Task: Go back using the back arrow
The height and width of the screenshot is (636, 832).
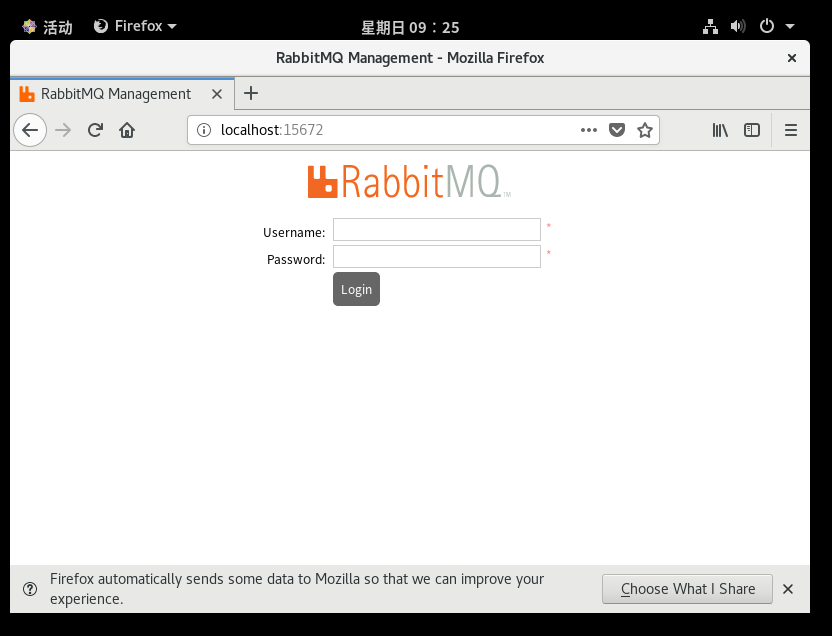Action: click(x=30, y=130)
